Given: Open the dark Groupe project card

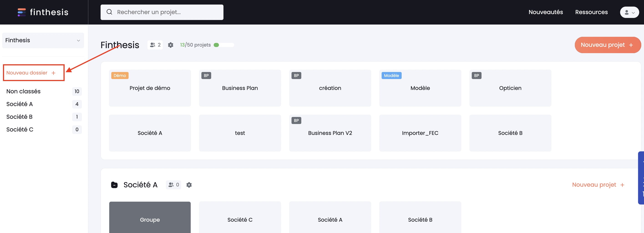Looking at the screenshot, I should pos(150,217).
